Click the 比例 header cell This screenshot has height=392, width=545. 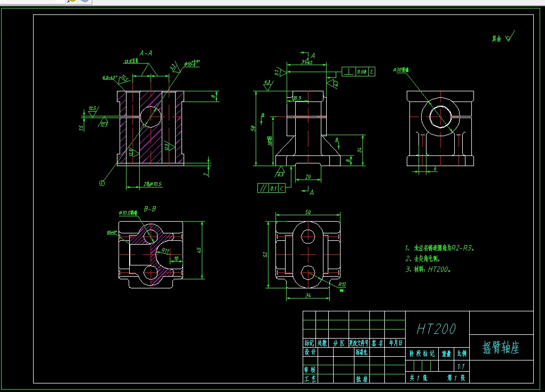[462, 354]
